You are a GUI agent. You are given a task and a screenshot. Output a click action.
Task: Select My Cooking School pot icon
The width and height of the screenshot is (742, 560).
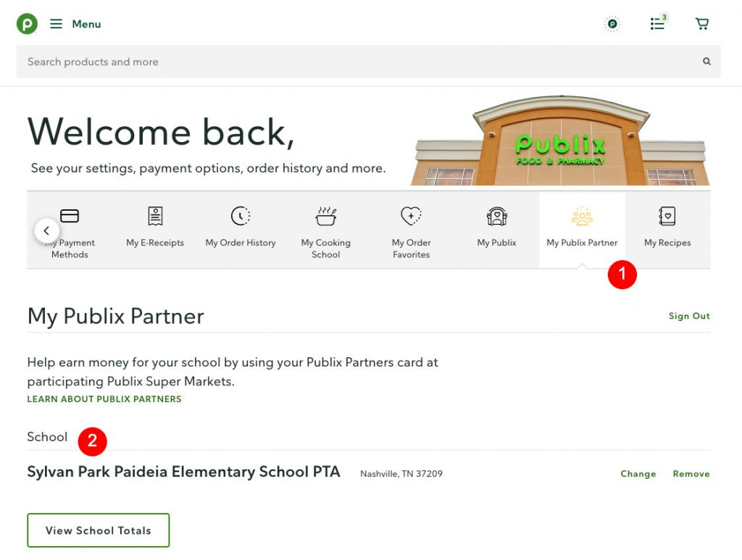tap(326, 216)
